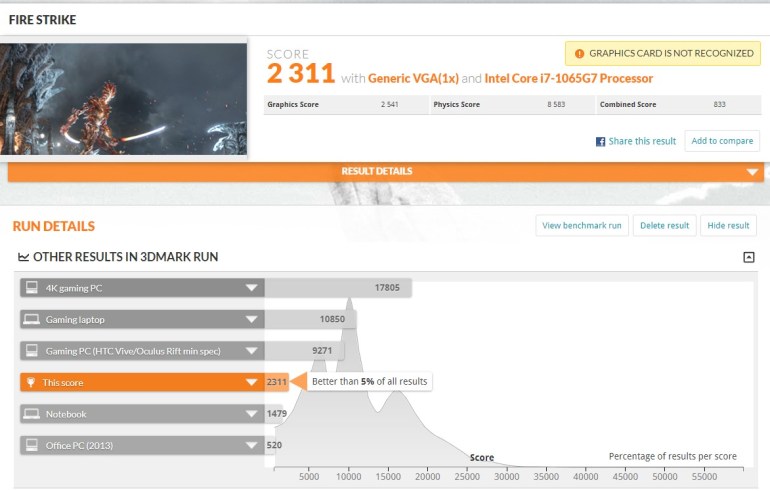
Task: Click the 1479 Notebook score value
Action: [276, 414]
